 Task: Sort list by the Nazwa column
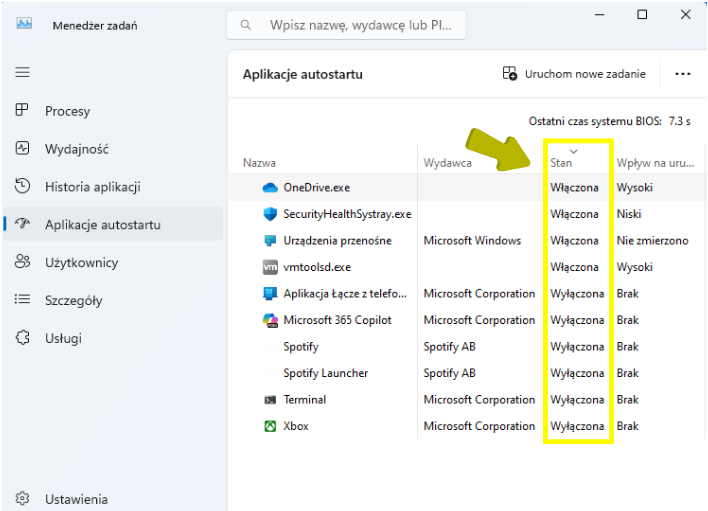pyautogui.click(x=259, y=162)
